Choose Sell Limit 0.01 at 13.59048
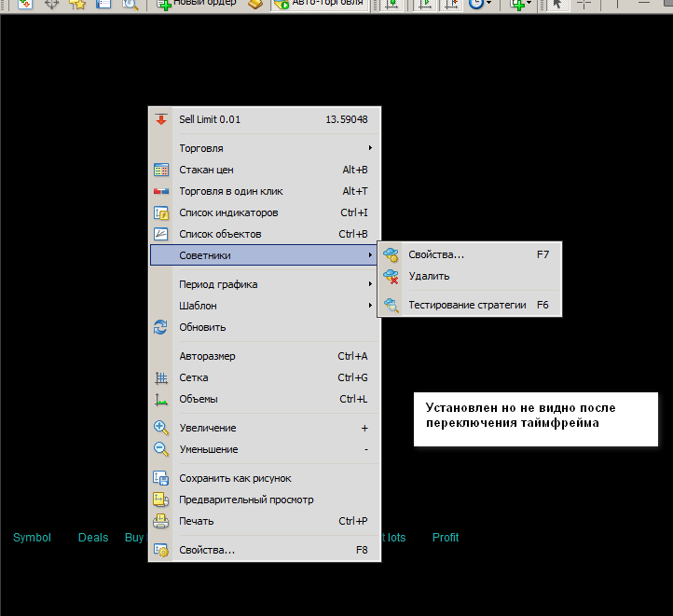This screenshot has height=616, width=673. 265,119
